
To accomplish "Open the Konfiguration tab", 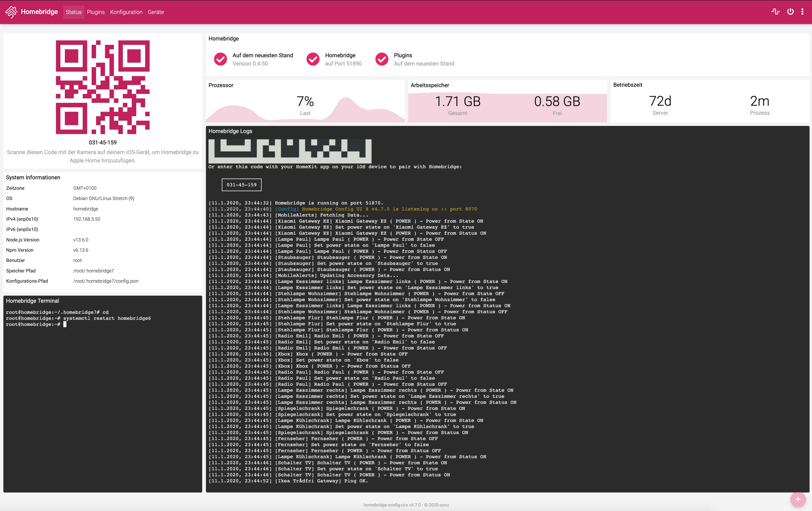I will click(x=126, y=12).
